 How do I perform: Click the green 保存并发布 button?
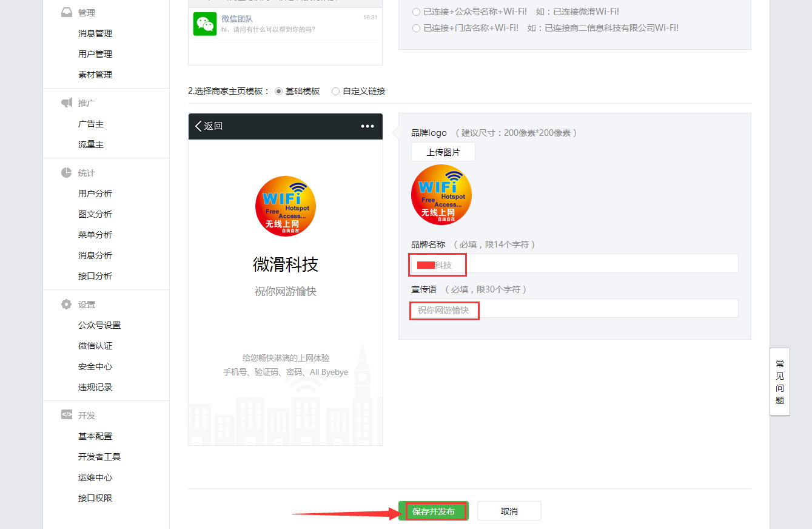click(434, 511)
